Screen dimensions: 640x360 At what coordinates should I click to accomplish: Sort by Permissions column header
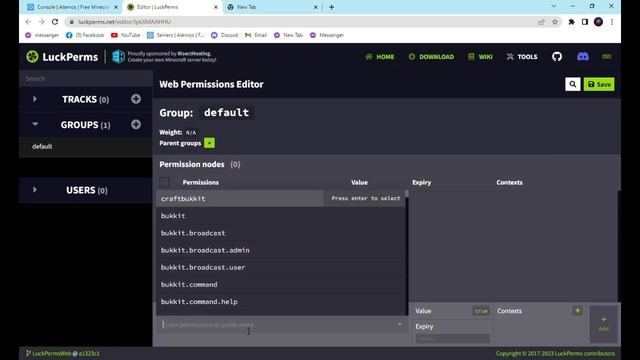[x=200, y=182]
